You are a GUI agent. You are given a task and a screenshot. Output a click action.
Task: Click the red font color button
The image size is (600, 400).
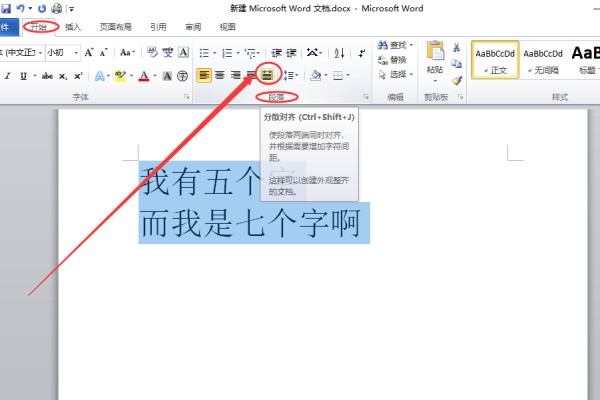pyautogui.click(x=145, y=76)
